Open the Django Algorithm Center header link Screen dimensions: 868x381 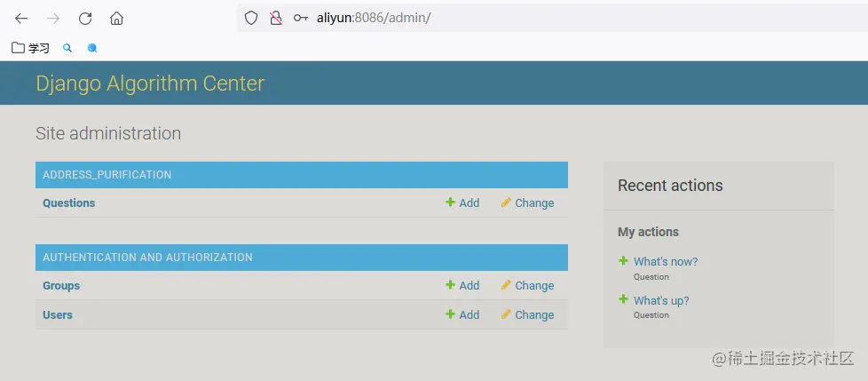tap(150, 83)
